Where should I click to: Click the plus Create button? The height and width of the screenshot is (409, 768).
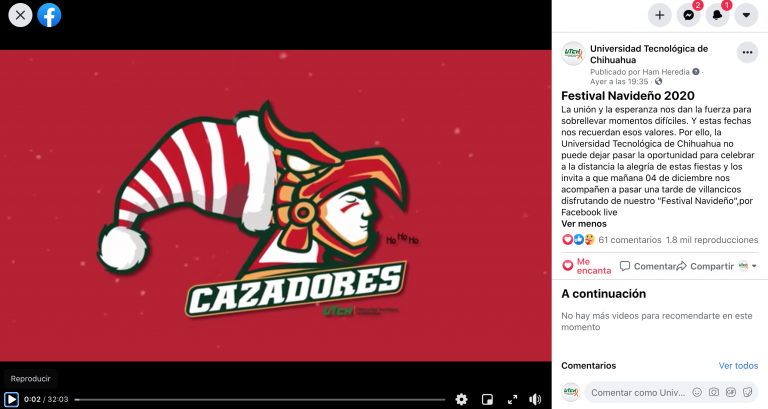click(659, 15)
